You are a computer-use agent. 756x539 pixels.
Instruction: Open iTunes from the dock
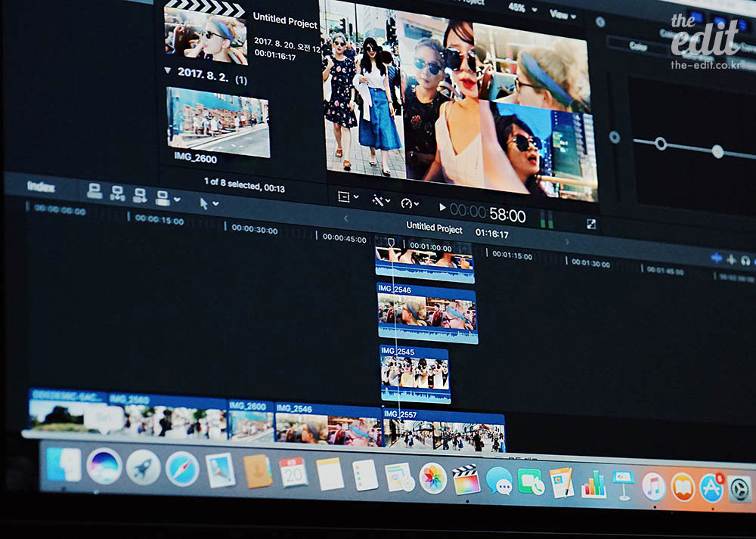653,486
